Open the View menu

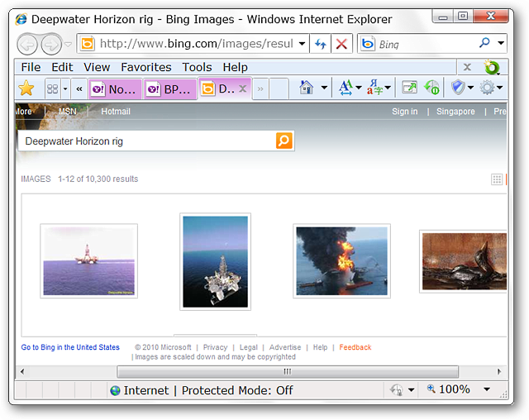pos(97,67)
